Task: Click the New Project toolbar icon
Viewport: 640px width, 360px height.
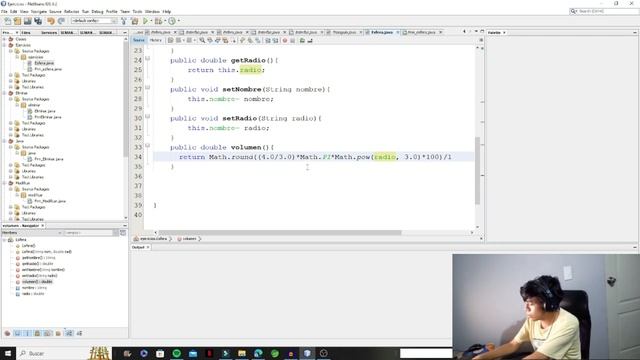Action: coord(18,21)
